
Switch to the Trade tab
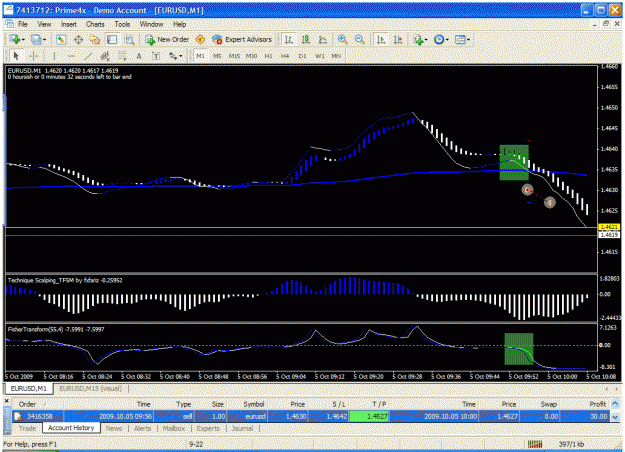27,428
